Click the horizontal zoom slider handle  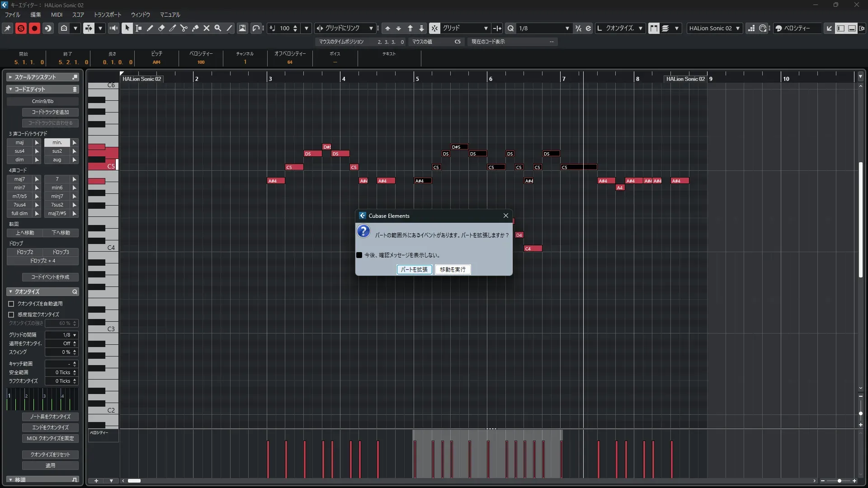point(839,481)
